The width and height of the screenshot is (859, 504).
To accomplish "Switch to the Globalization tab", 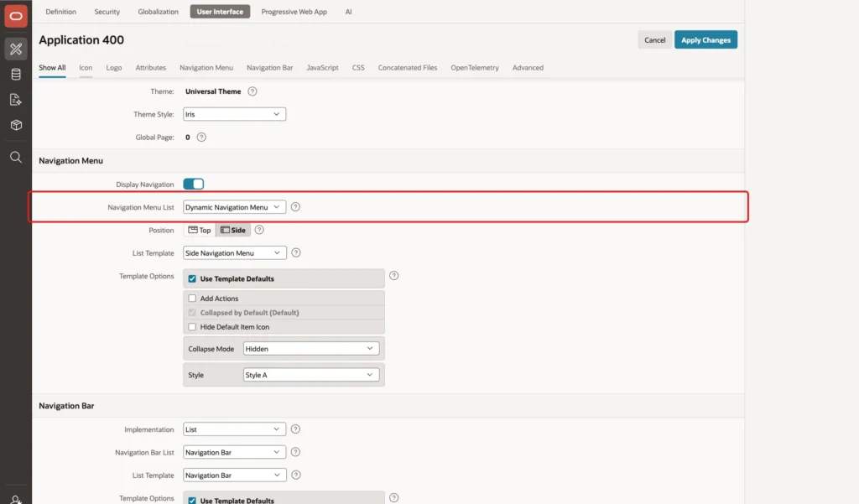I will pos(159,12).
